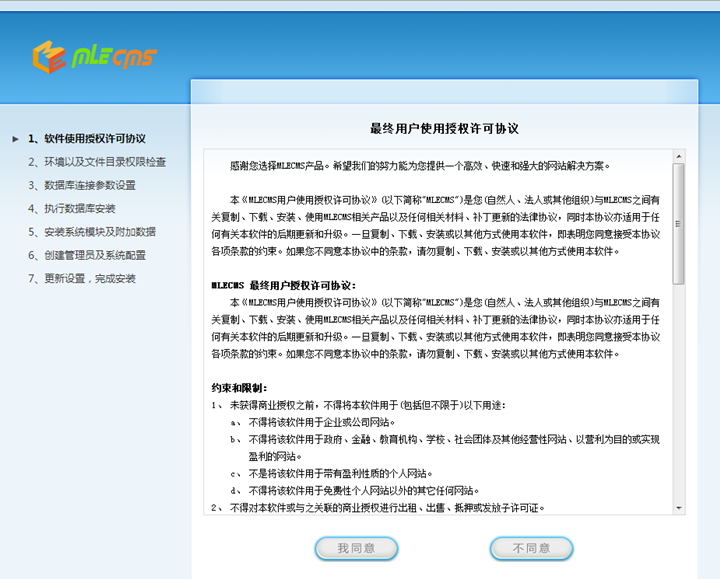Click item b about 政府、金融、教育机构
The image size is (720, 579).
coord(445,448)
